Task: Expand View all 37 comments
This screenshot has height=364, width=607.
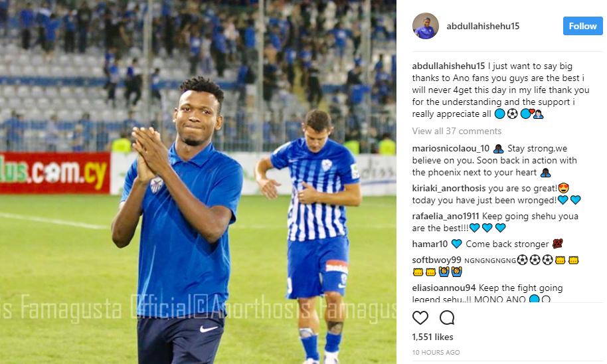Action: 456,132
